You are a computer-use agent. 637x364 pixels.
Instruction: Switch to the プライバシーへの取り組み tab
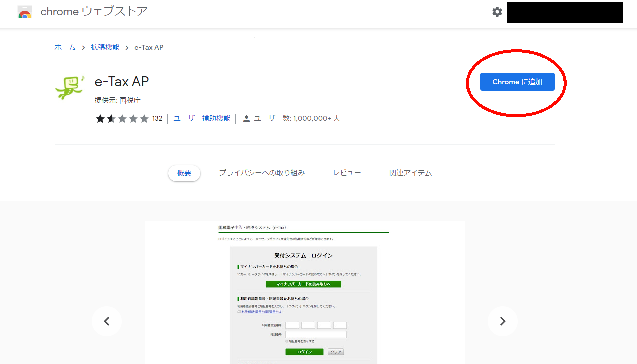262,173
